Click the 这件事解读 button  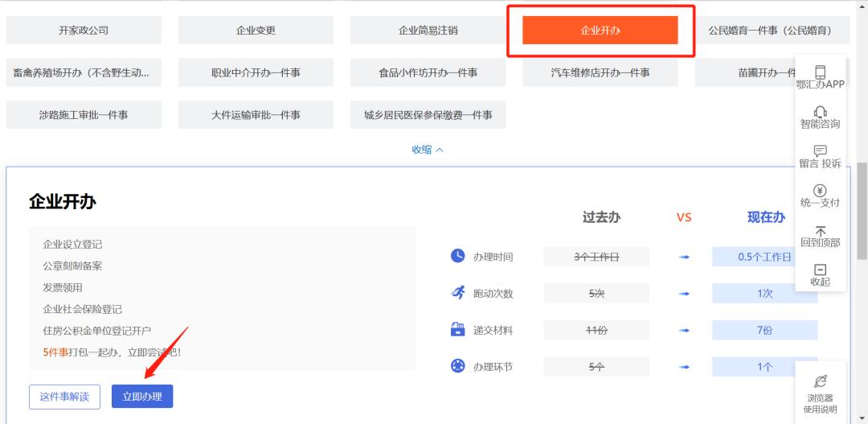pos(65,397)
